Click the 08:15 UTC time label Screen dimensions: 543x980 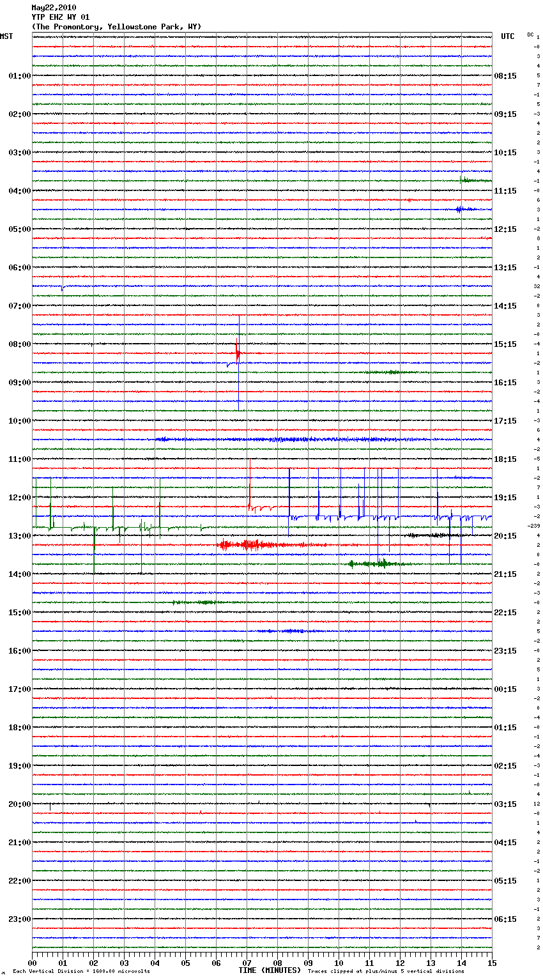point(505,76)
